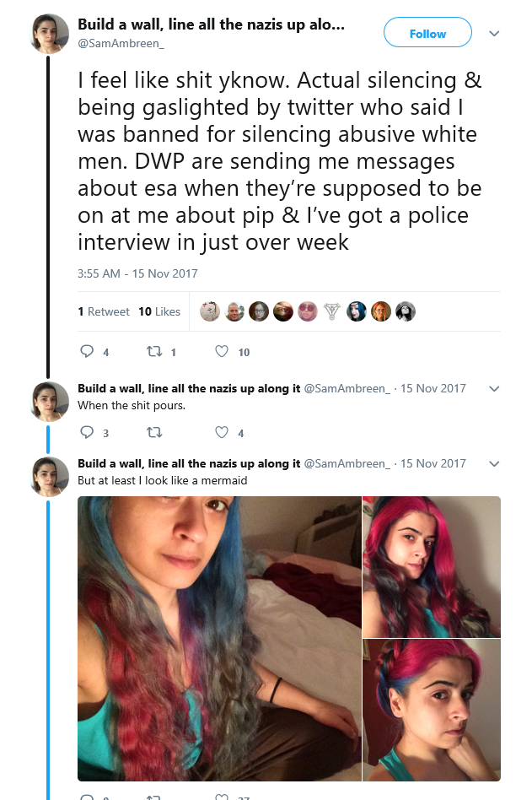Retweet the 'When the shit pours' tweet
Screen dimensions: 532x800
[154, 433]
